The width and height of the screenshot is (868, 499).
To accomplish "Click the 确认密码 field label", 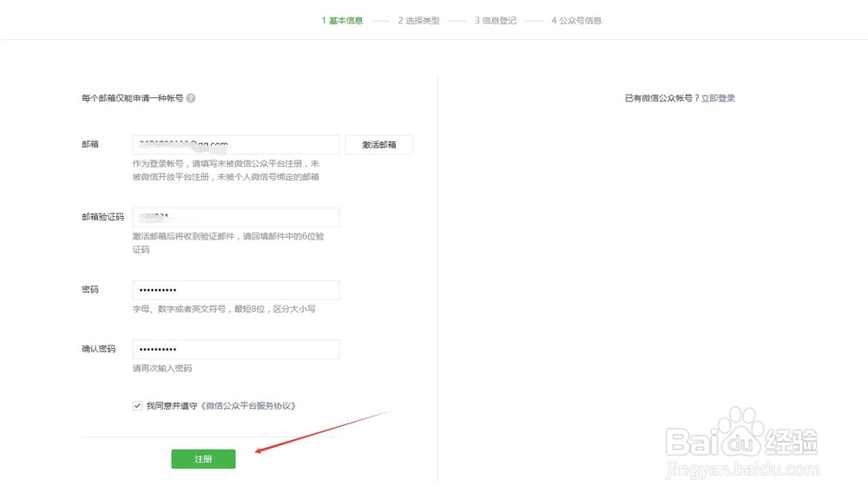I will click(x=99, y=349).
